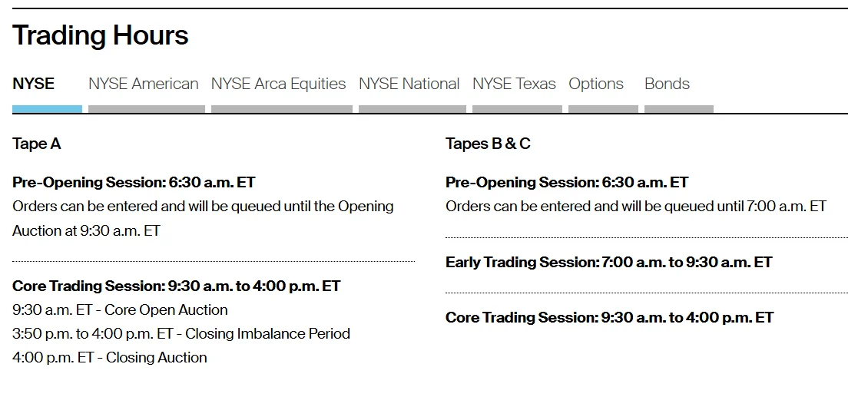The image size is (868, 407).
Task: Open the Options trading hours tab
Action: (595, 84)
